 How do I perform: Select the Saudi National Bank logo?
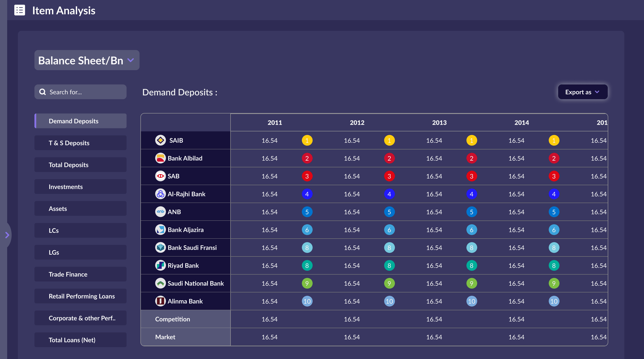pyautogui.click(x=160, y=283)
